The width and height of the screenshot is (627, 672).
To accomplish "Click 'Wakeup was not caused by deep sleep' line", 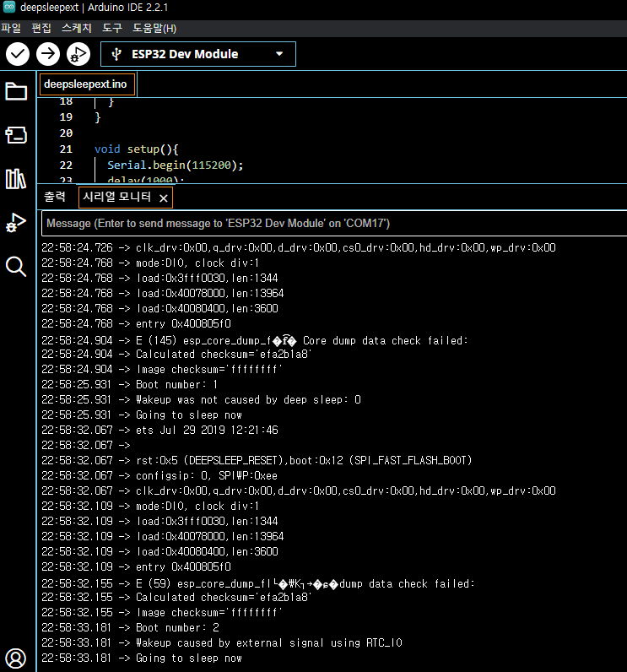I will (202, 400).
